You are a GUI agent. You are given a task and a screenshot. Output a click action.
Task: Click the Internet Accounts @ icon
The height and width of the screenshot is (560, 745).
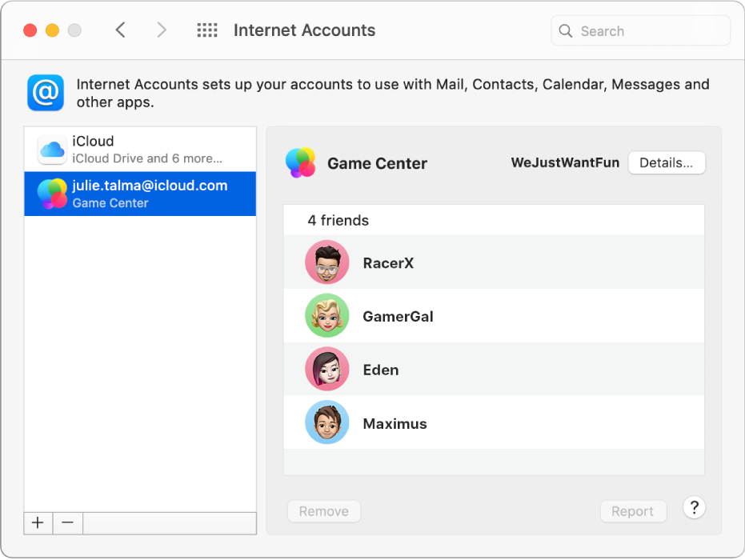point(46,93)
